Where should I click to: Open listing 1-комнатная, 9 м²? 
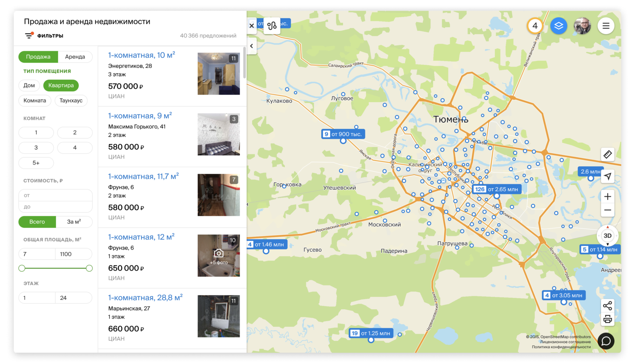tap(140, 116)
